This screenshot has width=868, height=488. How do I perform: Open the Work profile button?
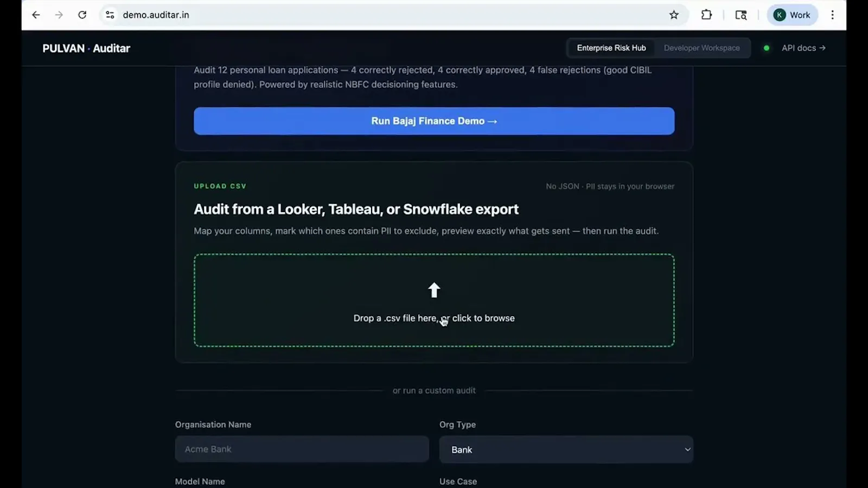click(x=792, y=15)
